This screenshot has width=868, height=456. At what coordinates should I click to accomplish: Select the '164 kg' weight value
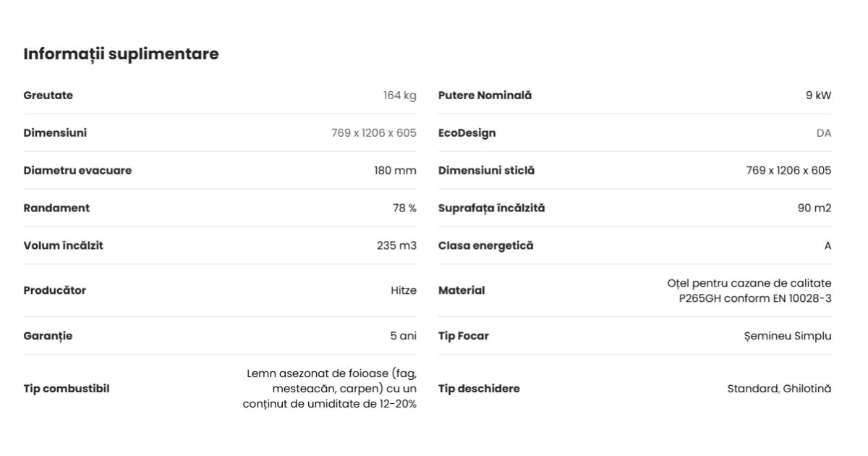(x=399, y=96)
